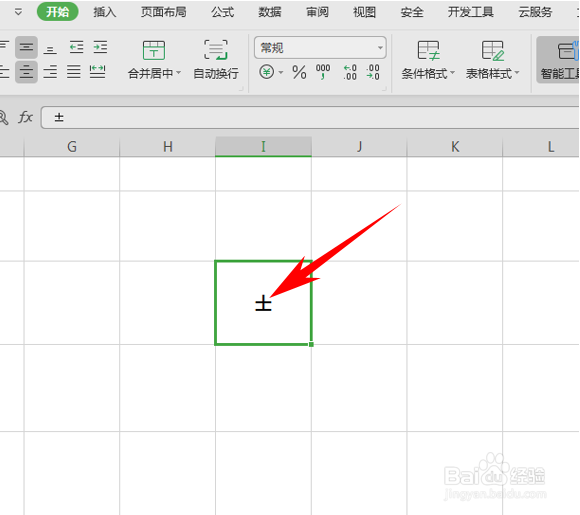The height and width of the screenshot is (515, 580).
Task: Expand the currency format dropdown arrow
Action: (281, 73)
